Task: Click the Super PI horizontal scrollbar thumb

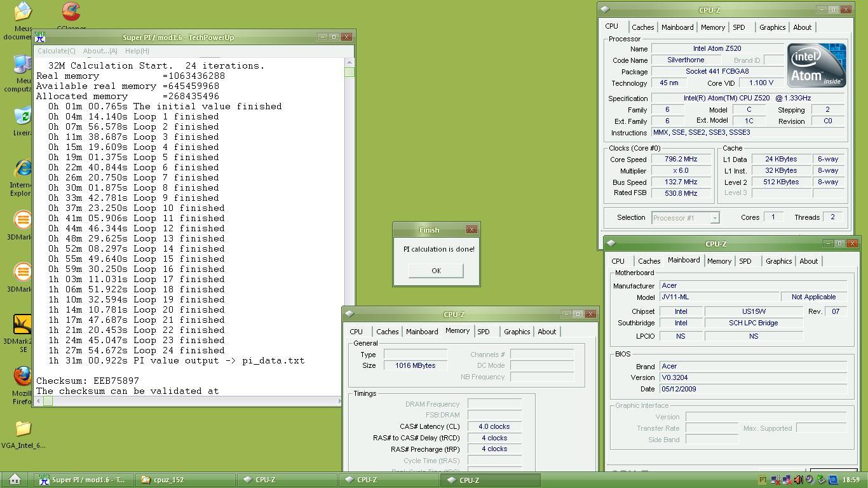Action: [x=48, y=400]
